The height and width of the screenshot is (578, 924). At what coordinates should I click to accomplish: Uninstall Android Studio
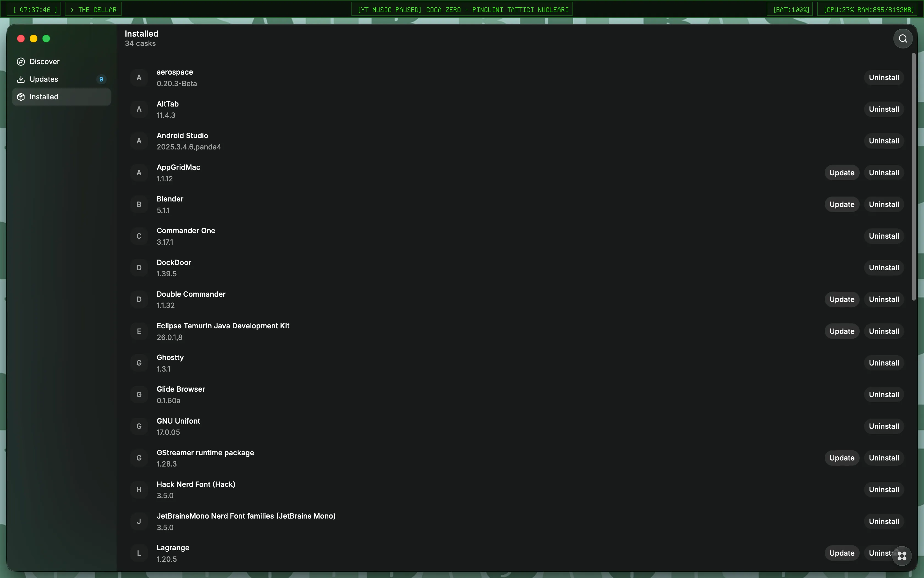(884, 141)
